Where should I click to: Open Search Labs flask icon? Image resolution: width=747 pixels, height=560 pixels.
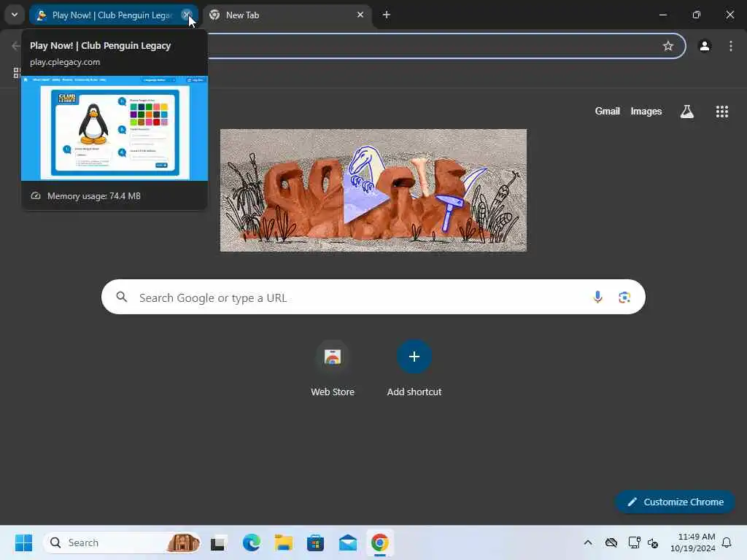point(686,112)
